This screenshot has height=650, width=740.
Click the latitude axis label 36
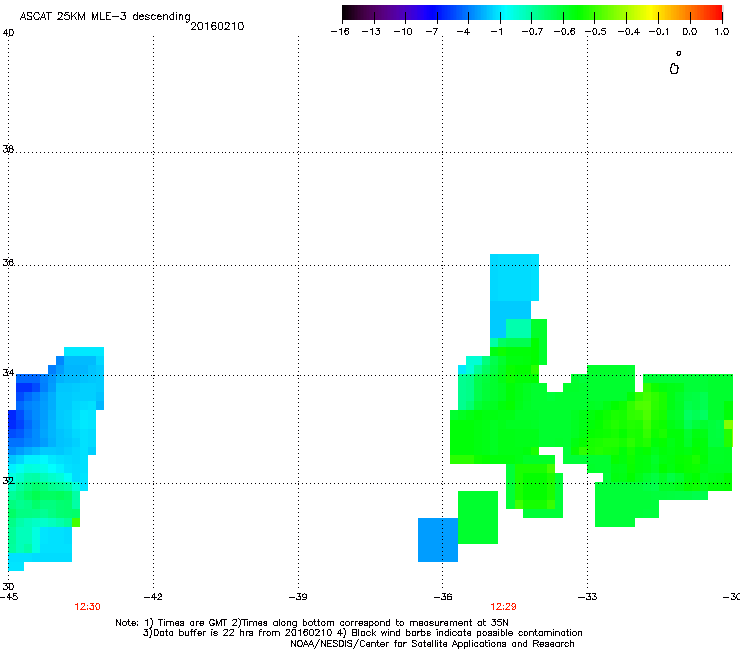(x=8, y=262)
